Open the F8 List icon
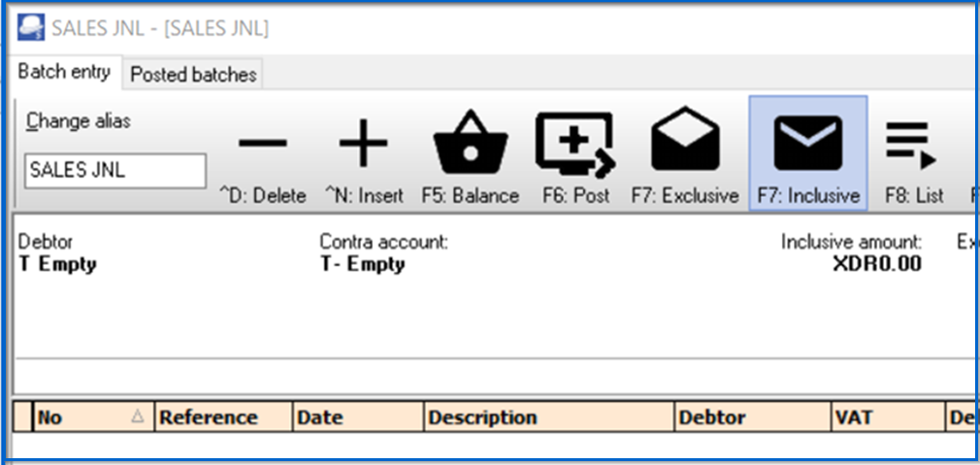 pos(912,146)
